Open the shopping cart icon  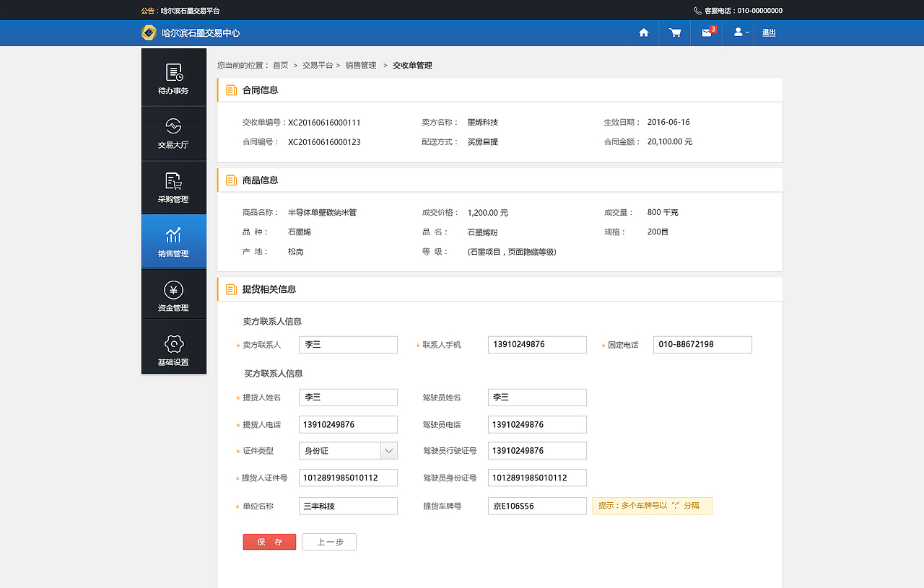(675, 32)
